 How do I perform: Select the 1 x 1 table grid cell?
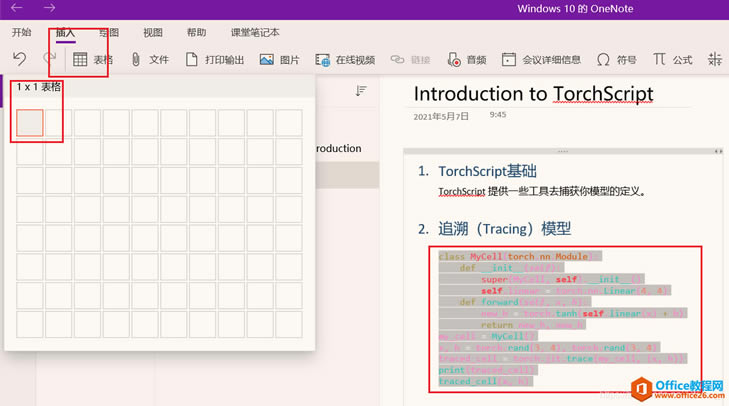30,123
